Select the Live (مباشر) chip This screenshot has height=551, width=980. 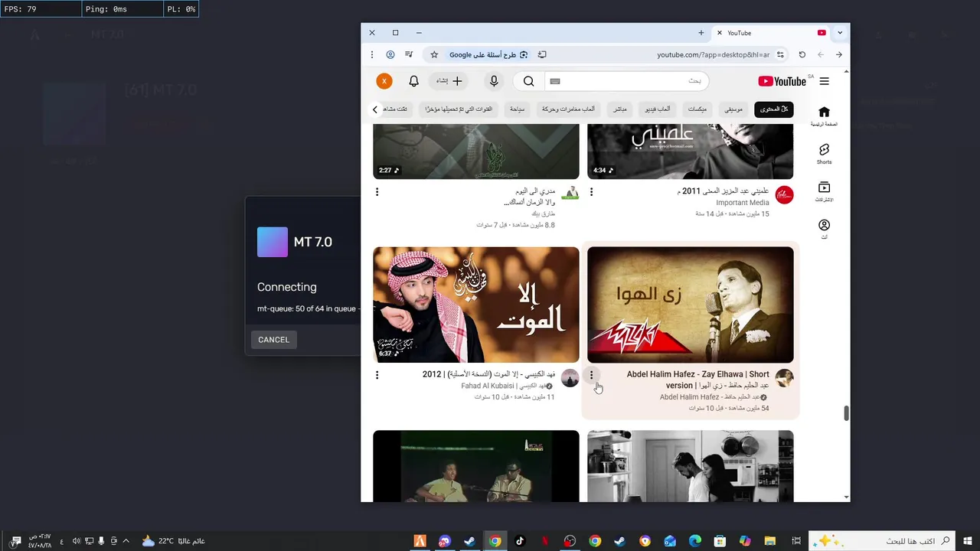pos(619,109)
